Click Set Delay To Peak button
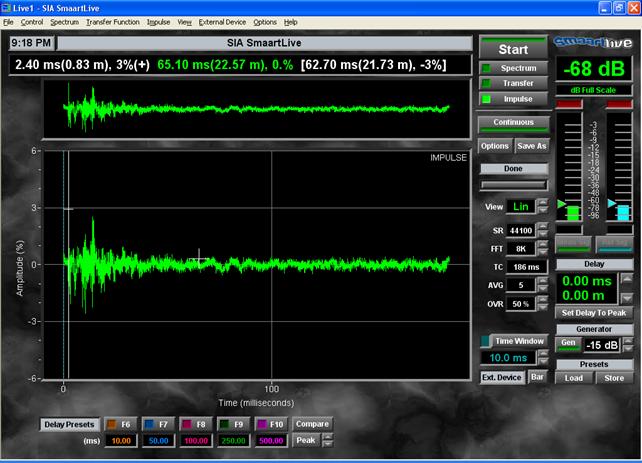This screenshot has height=463, width=642. click(594, 311)
